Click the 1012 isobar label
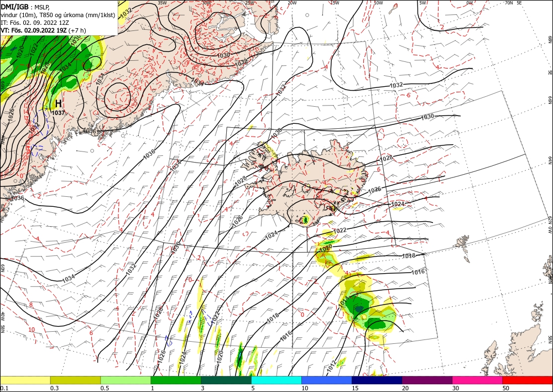 coord(331,367)
